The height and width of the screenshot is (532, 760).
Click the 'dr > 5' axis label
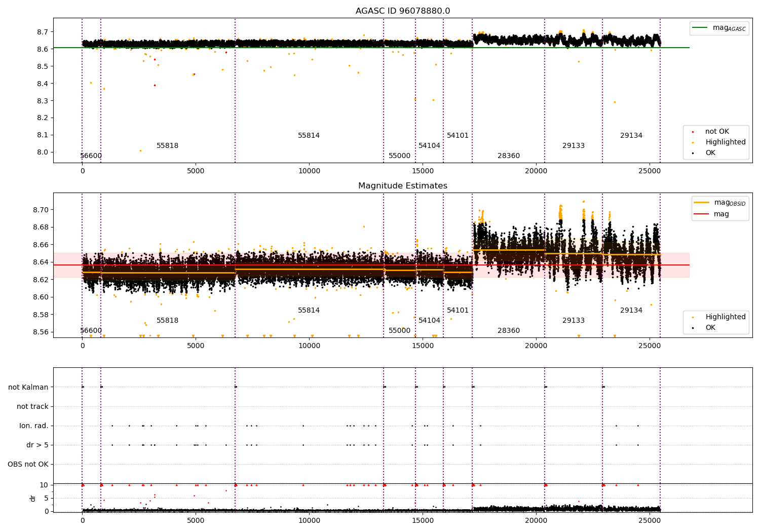(37, 445)
